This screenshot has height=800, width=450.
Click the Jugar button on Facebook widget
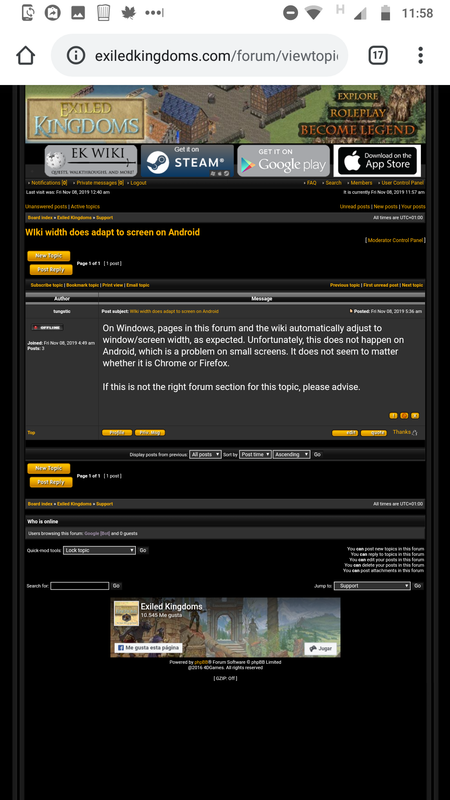point(320,648)
